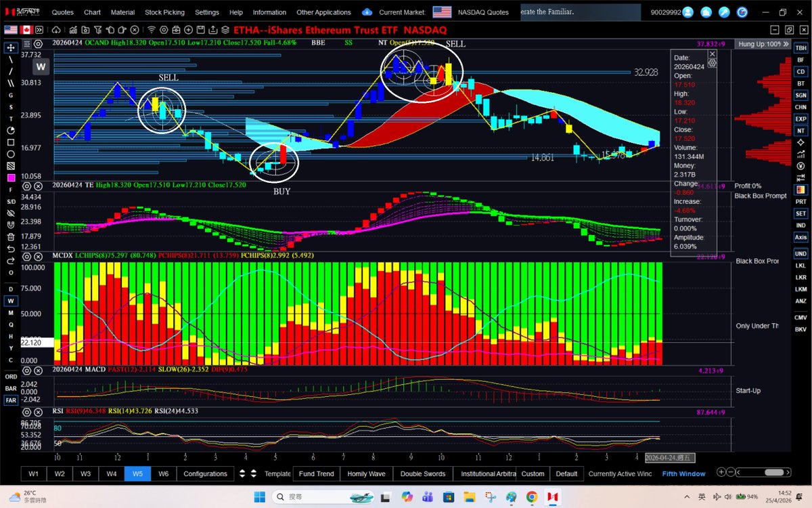The image size is (812, 508).
Task: Toggle the CD indicator button
Action: pos(800,72)
